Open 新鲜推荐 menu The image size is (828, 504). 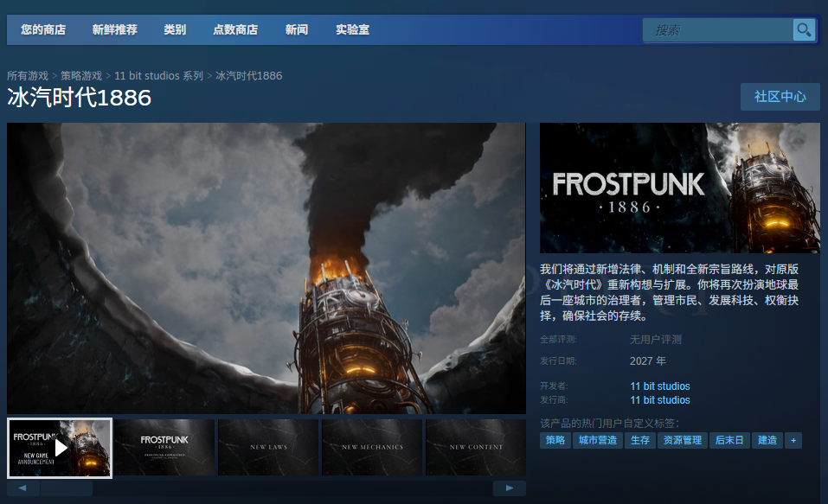(x=114, y=29)
